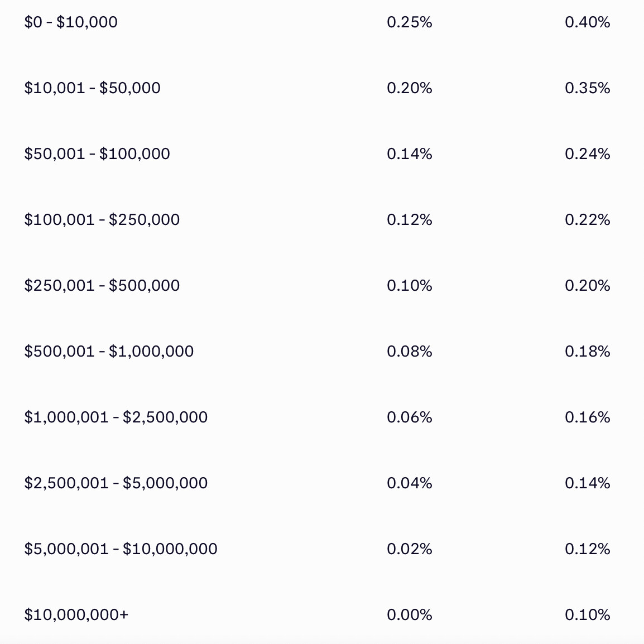Viewport: 644px width, 644px height.
Task: Click the 0.40% fee value
Action: tap(588, 22)
